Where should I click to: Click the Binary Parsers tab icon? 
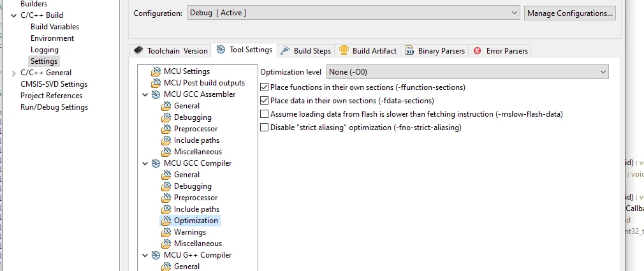point(409,51)
